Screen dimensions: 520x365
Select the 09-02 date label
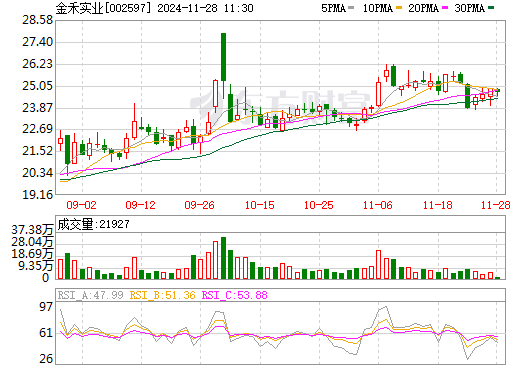pyautogui.click(x=81, y=205)
